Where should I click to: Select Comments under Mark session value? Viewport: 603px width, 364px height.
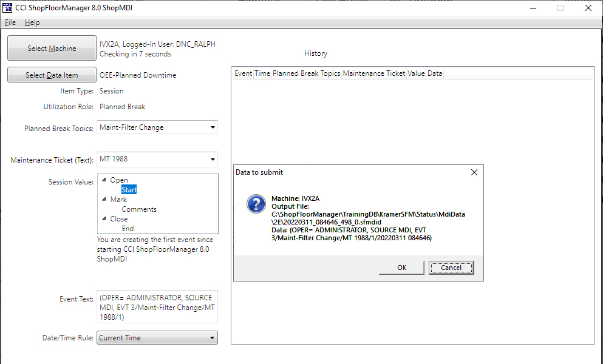click(x=139, y=209)
